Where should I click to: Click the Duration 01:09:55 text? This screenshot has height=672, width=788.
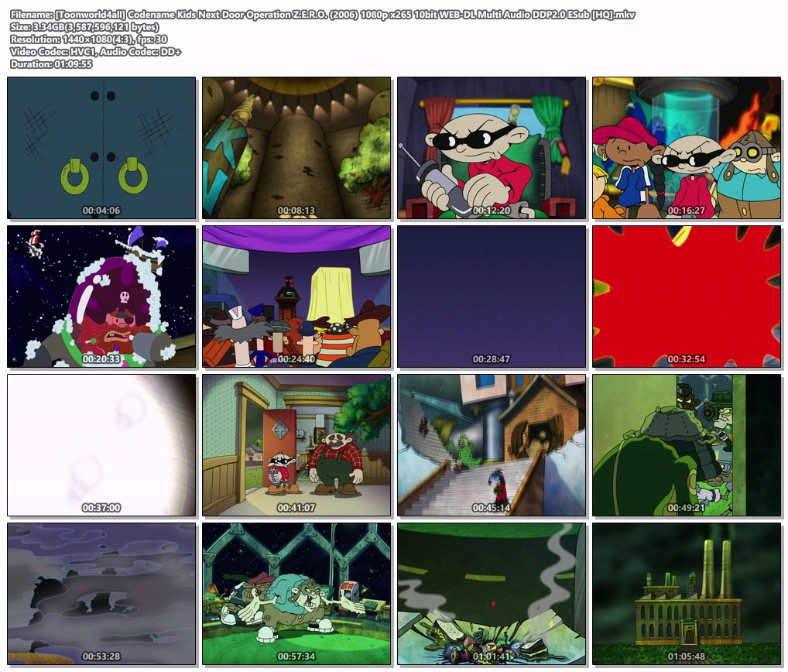click(x=51, y=63)
